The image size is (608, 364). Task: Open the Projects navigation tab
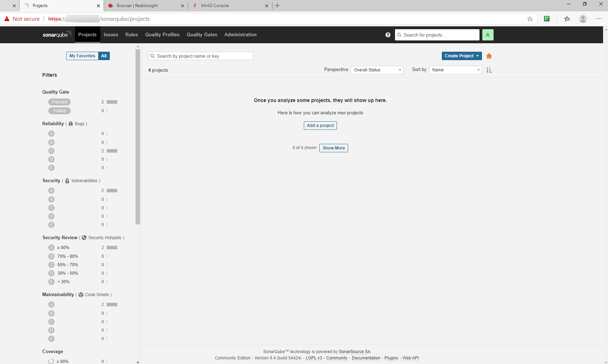87,35
